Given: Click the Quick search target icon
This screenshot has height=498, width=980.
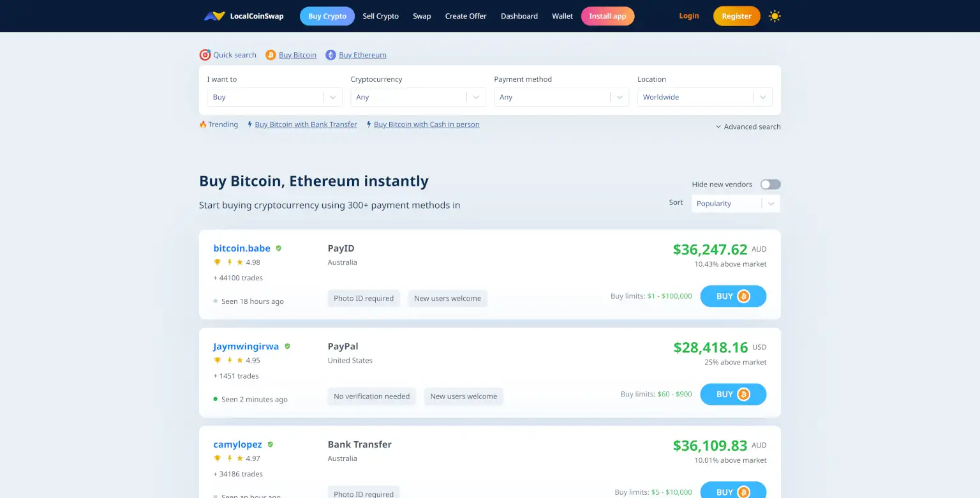Looking at the screenshot, I should click(x=205, y=55).
